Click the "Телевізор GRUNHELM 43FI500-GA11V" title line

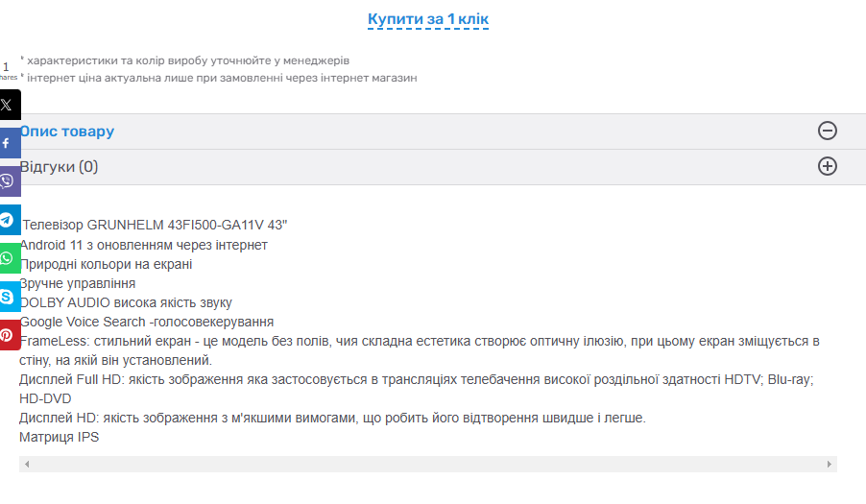point(154,226)
